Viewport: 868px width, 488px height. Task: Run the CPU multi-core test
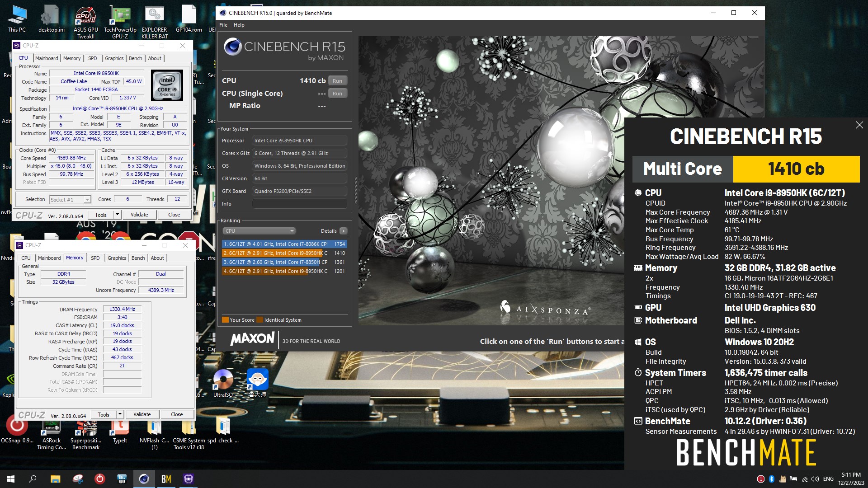click(337, 81)
